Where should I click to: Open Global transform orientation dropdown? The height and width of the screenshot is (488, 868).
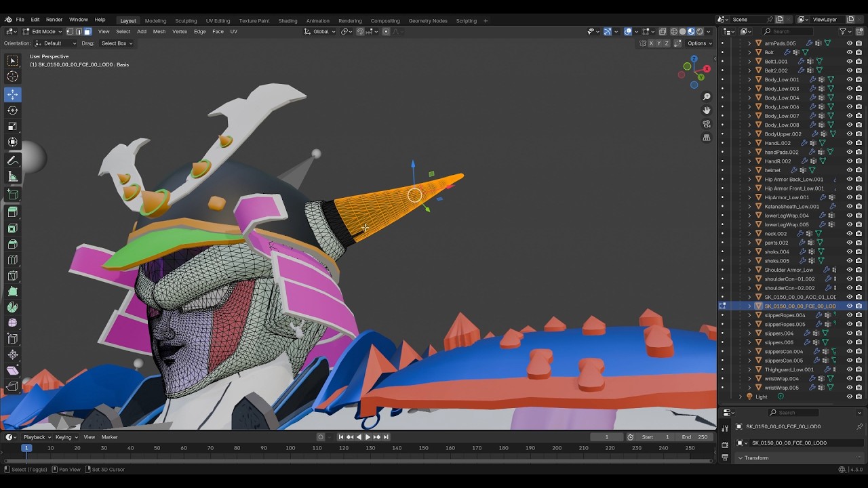[x=319, y=31]
